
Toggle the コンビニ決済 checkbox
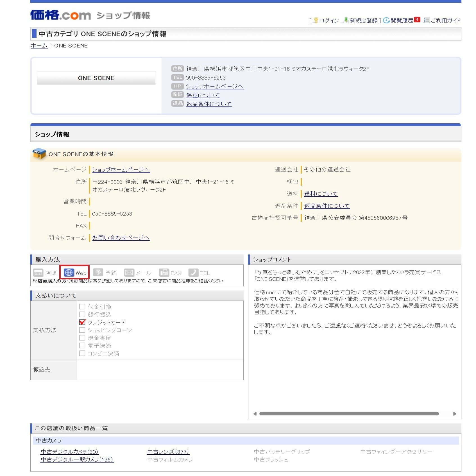pyautogui.click(x=82, y=353)
